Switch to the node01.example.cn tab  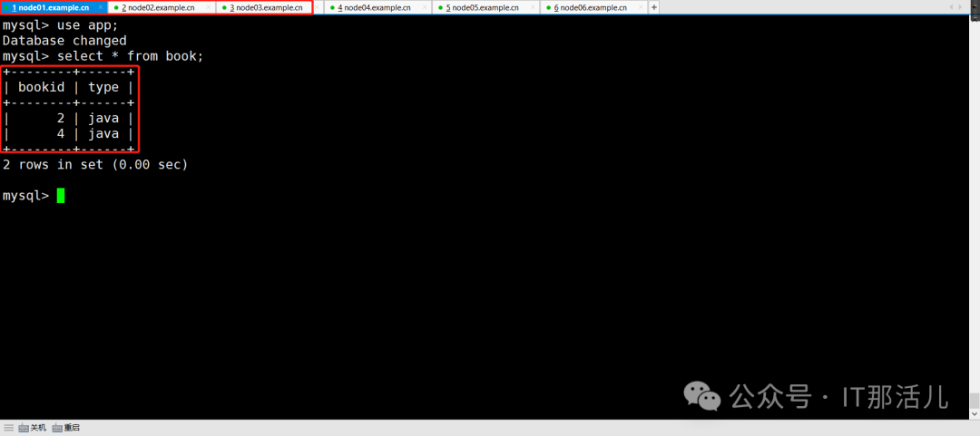coord(54,7)
